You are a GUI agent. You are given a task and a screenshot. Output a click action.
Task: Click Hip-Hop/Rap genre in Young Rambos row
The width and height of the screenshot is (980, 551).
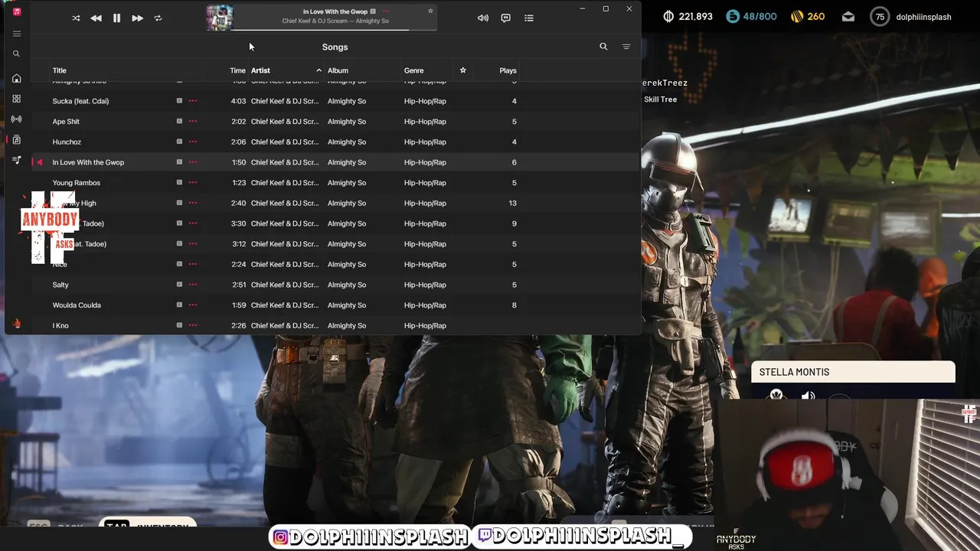(425, 183)
